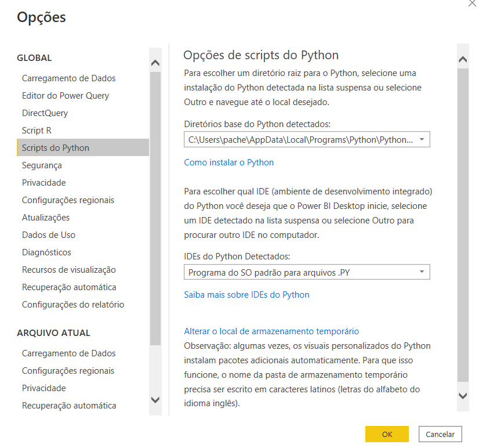
Task: Open Configurações regionais under GLOBAL
Action: coord(68,200)
